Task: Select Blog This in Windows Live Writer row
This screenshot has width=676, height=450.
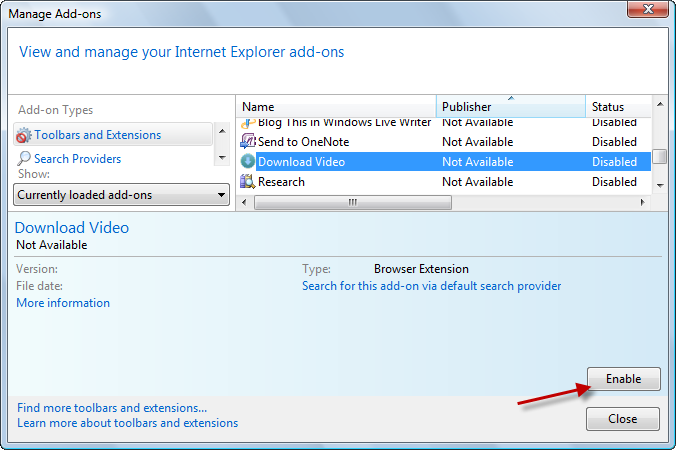Action: pyautogui.click(x=444, y=123)
